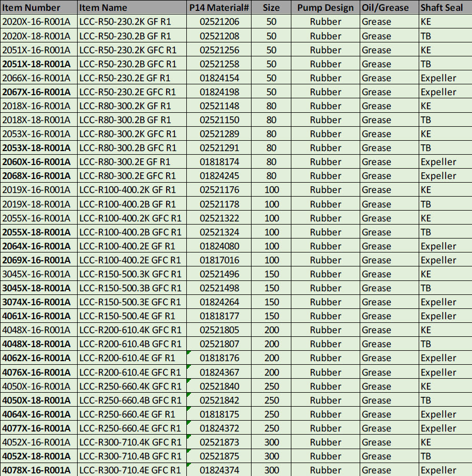Viewport: 472px width, 476px height.
Task: Click item name LCC-R50-230.2B GF R1
Action: (132, 36)
